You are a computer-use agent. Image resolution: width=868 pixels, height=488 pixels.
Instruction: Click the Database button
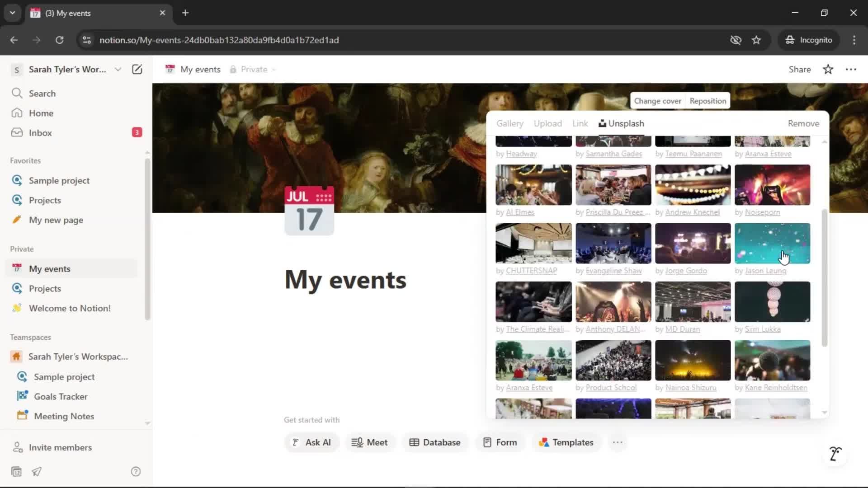(x=435, y=442)
